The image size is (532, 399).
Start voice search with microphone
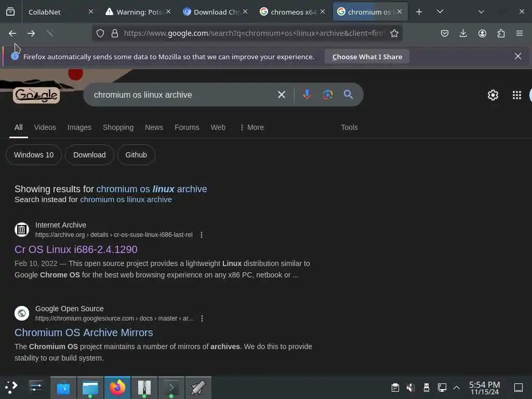pos(307,95)
